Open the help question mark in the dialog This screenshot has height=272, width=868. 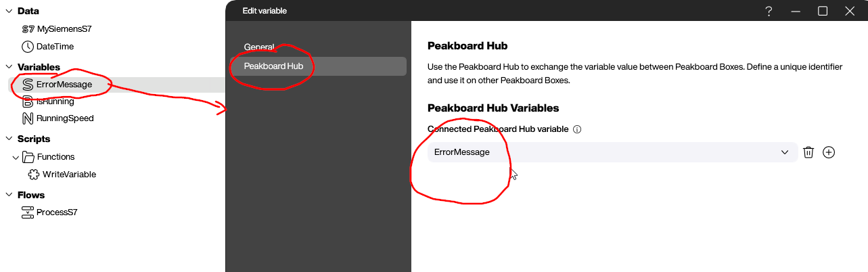tap(769, 11)
